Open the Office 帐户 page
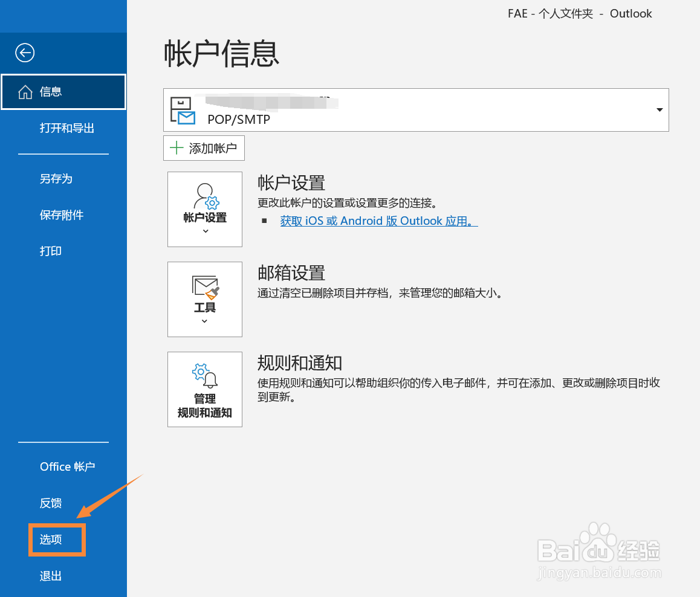This screenshot has height=597, width=700. [x=67, y=466]
